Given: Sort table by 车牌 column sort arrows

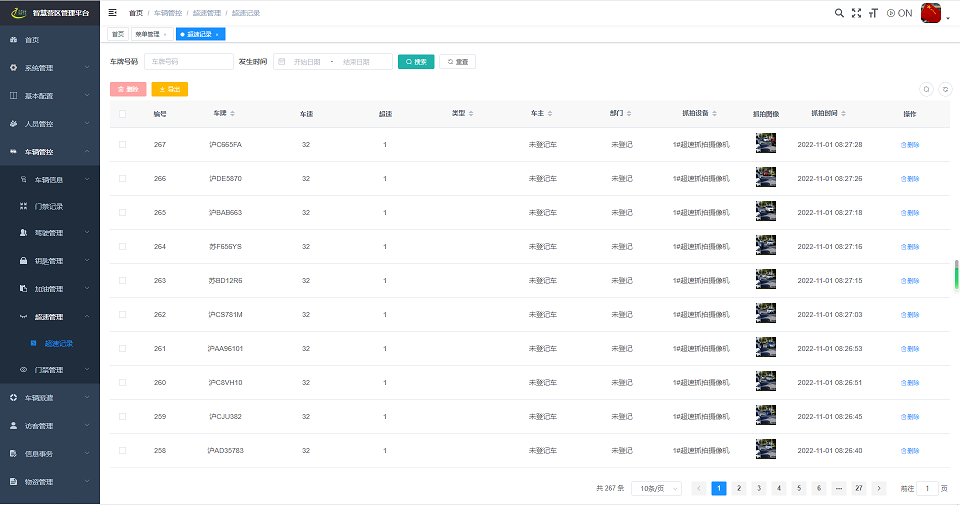Looking at the screenshot, I should 233,114.
